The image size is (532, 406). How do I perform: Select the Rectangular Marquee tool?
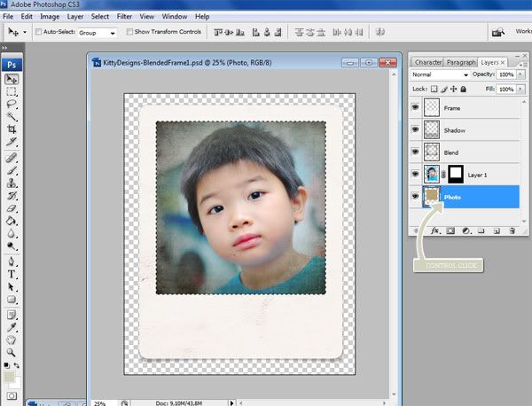[x=12, y=91]
